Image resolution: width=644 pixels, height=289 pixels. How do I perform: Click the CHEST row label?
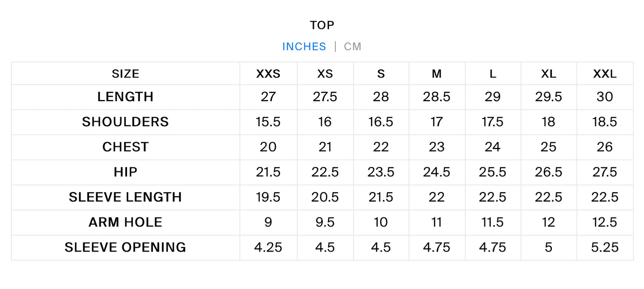[126, 147]
